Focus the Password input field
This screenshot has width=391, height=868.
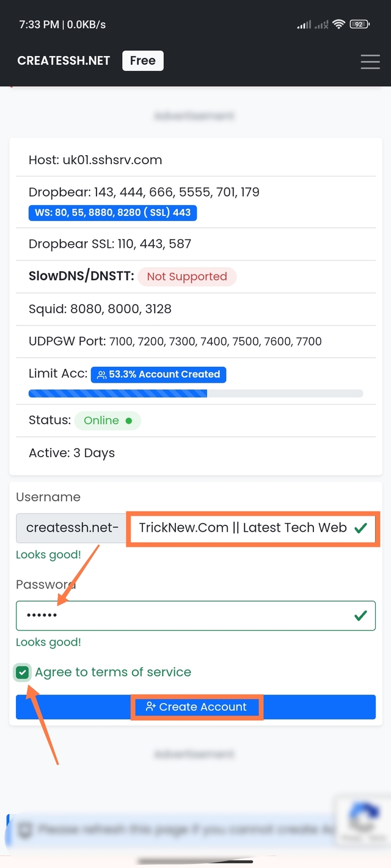[183, 616]
